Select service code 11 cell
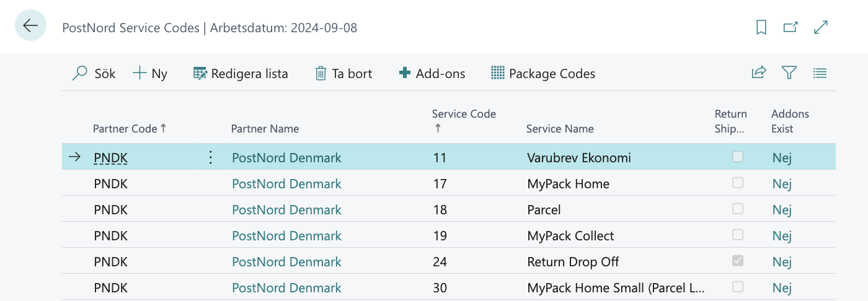 (x=440, y=157)
